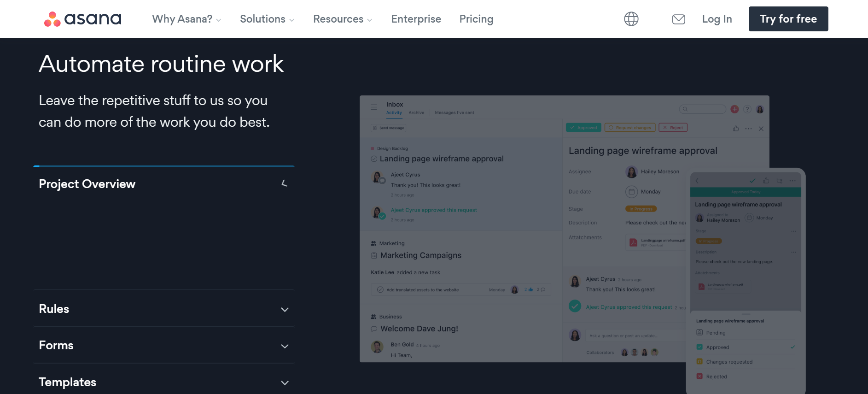Click the red plus add button
Viewport: 868px width, 394px height.
tap(734, 109)
